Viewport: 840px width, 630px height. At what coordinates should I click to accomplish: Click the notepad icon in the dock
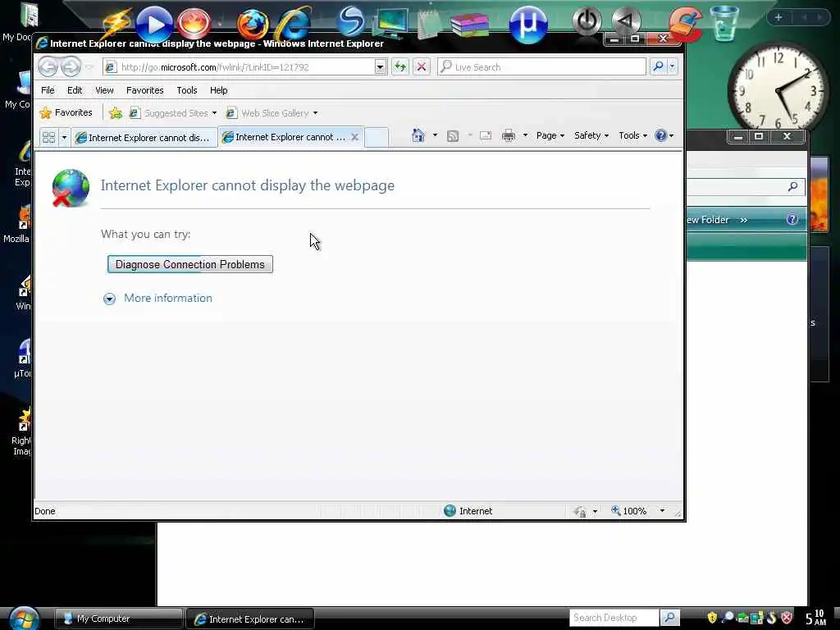428,24
